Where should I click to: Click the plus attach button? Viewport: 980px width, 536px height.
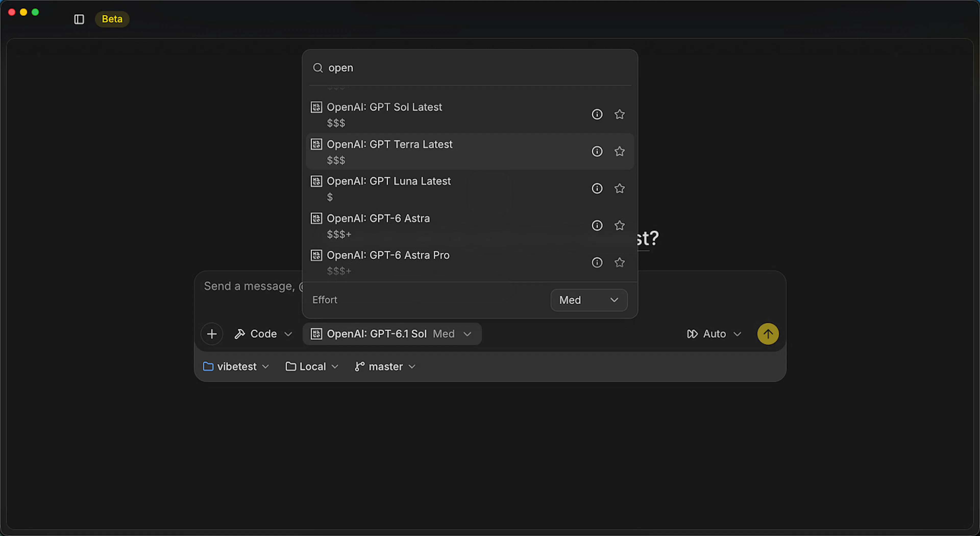212,334
